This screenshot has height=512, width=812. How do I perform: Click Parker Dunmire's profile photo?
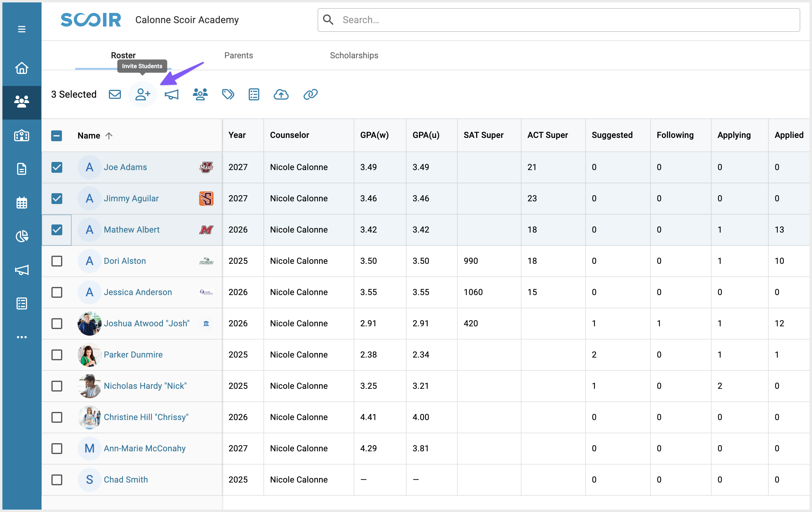(89, 355)
